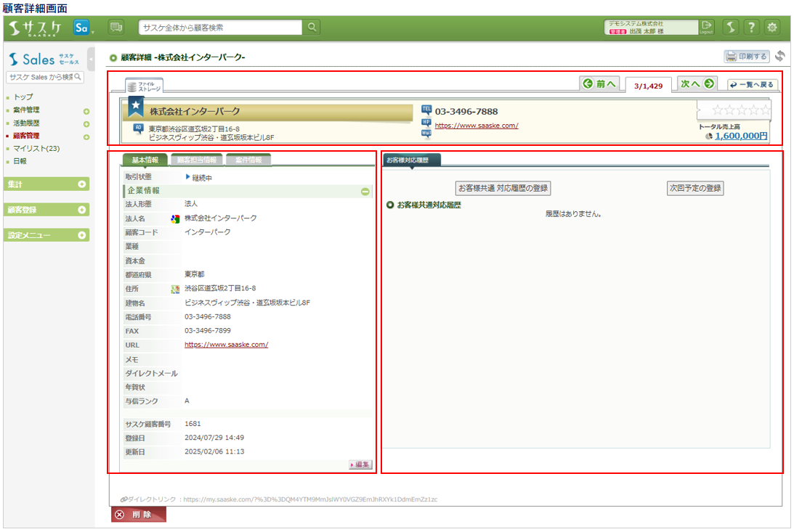Switch to the 顧客担当情報 tab
The image size is (794, 532).
(x=197, y=160)
